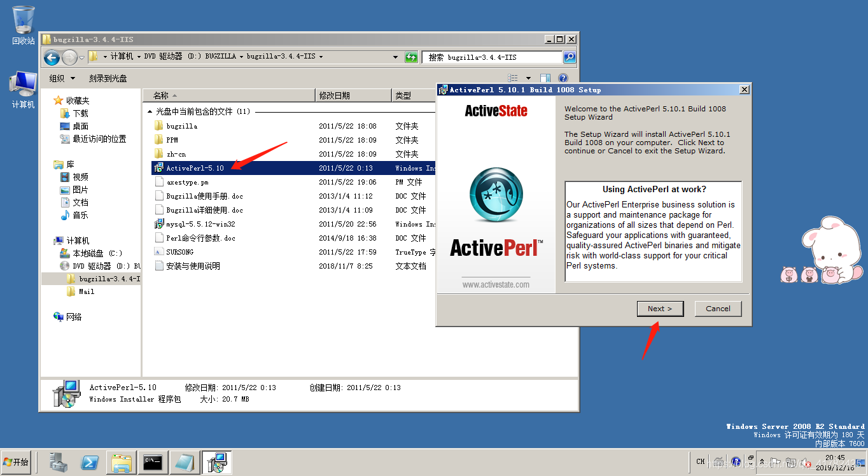Open the address bar history dropdown
Image resolution: width=868 pixels, height=476 pixels.
(396, 57)
